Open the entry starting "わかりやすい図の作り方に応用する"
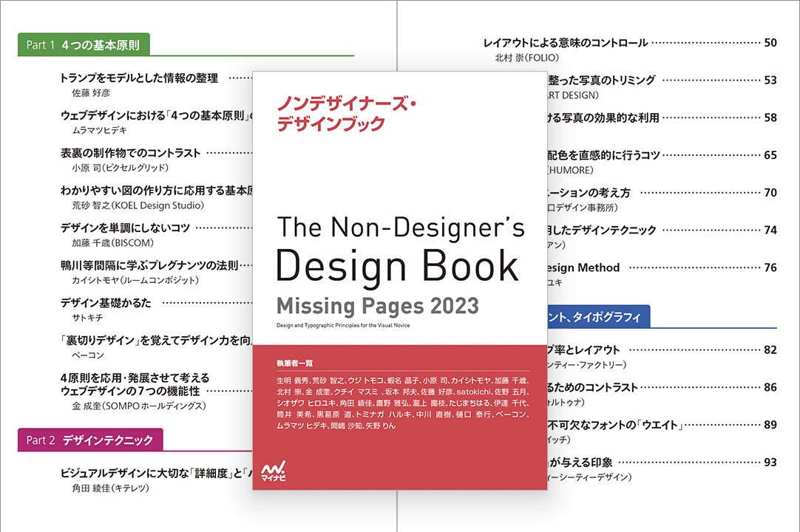 156,191
